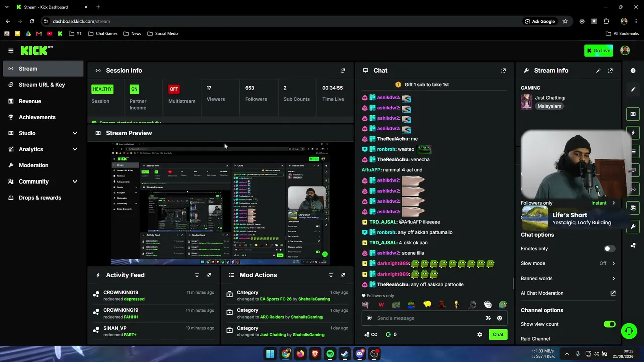Image resolution: width=644 pixels, height=362 pixels.
Task: Click the translate icon in the message box
Action: [488, 318]
